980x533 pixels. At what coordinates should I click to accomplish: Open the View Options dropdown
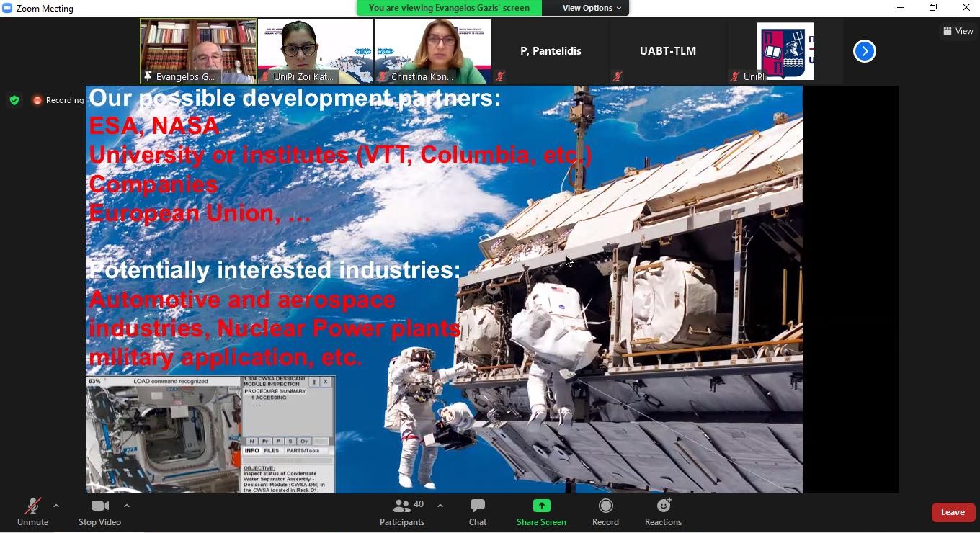click(592, 8)
